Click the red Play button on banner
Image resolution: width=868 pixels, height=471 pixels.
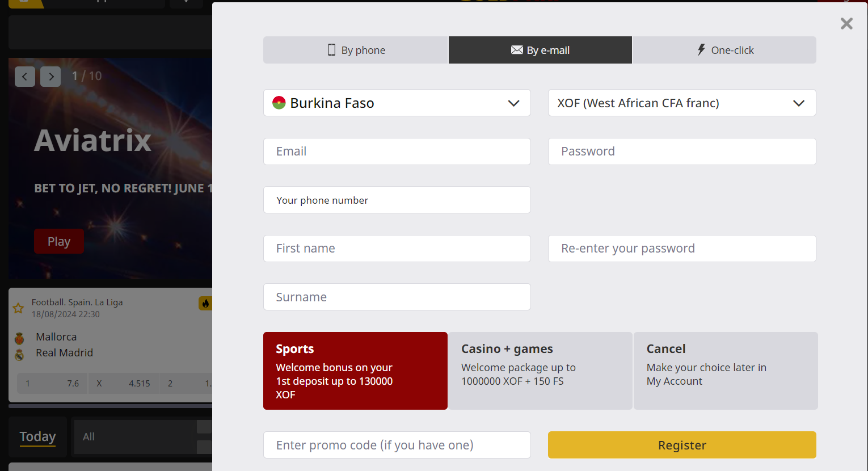tap(59, 241)
